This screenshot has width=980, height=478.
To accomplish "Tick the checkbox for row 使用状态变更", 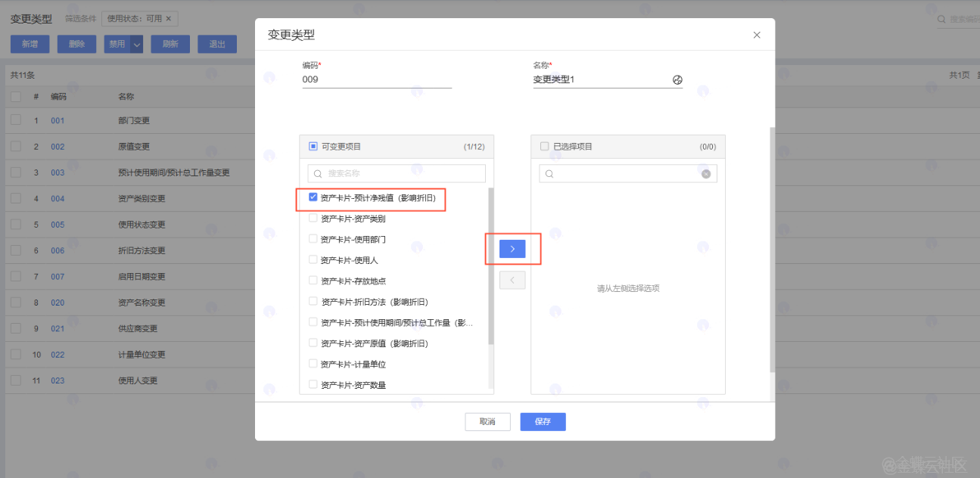I will click(x=16, y=224).
